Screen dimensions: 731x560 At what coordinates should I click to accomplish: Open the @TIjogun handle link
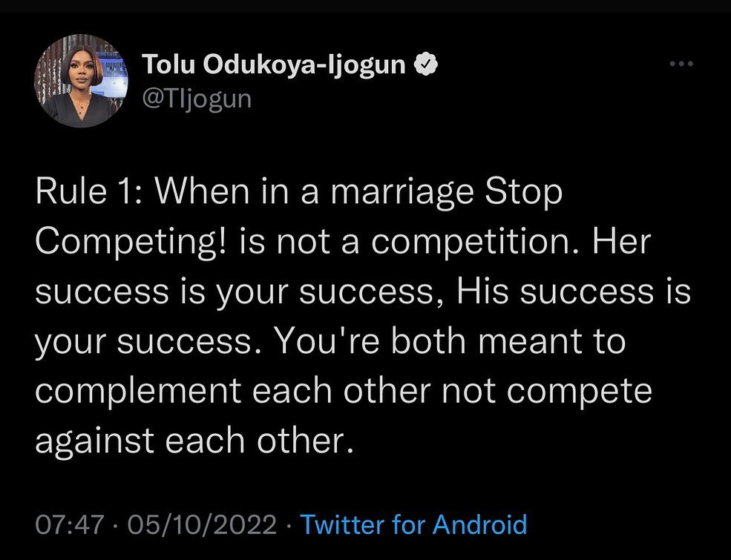(x=196, y=98)
